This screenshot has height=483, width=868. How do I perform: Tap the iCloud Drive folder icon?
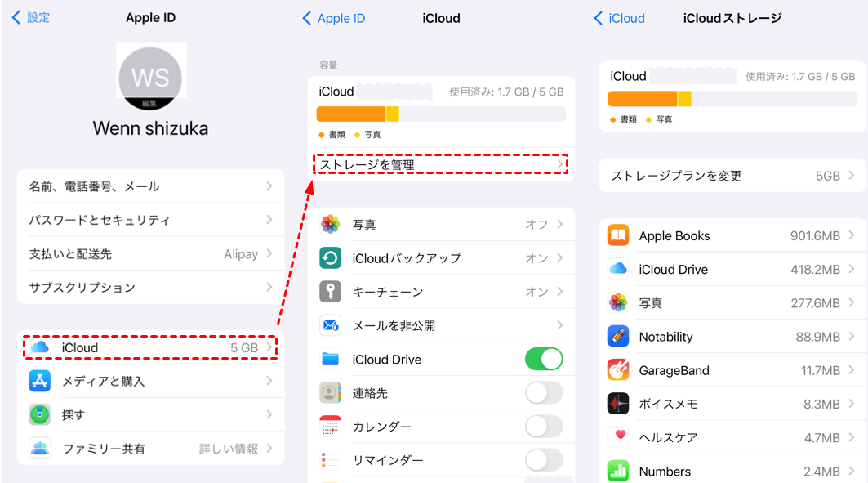point(331,359)
